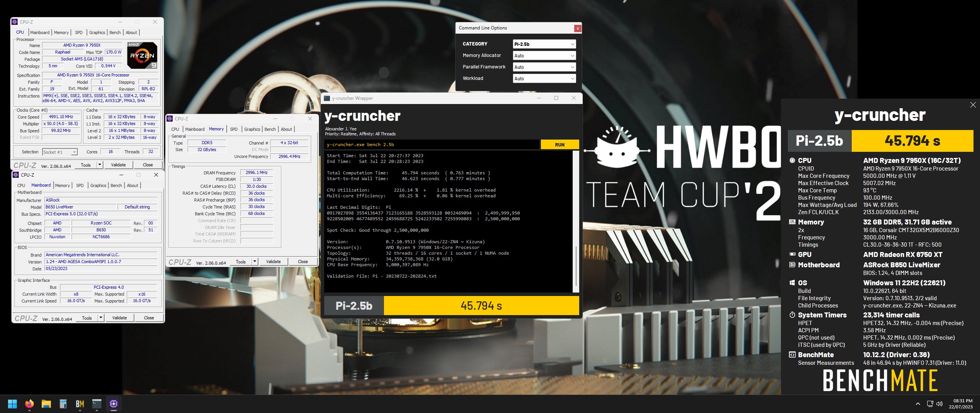Click Close button in CPU-Z Memory window
This screenshot has height=413, width=980.
[303, 262]
